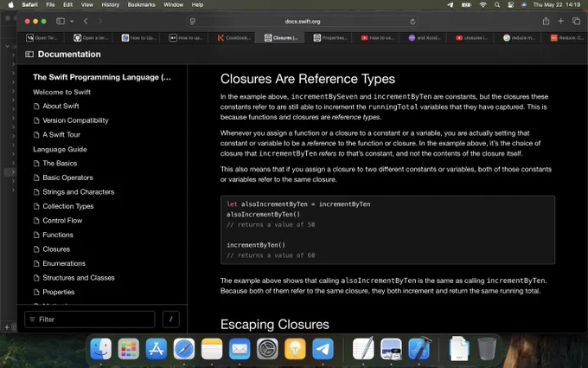Open Spotlight search in menu bar
This screenshot has height=368, width=588.
coord(497,5)
